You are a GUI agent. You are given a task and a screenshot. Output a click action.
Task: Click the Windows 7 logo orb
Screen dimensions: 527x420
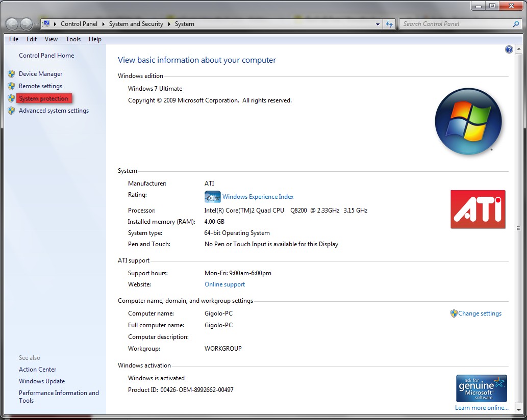click(x=468, y=121)
